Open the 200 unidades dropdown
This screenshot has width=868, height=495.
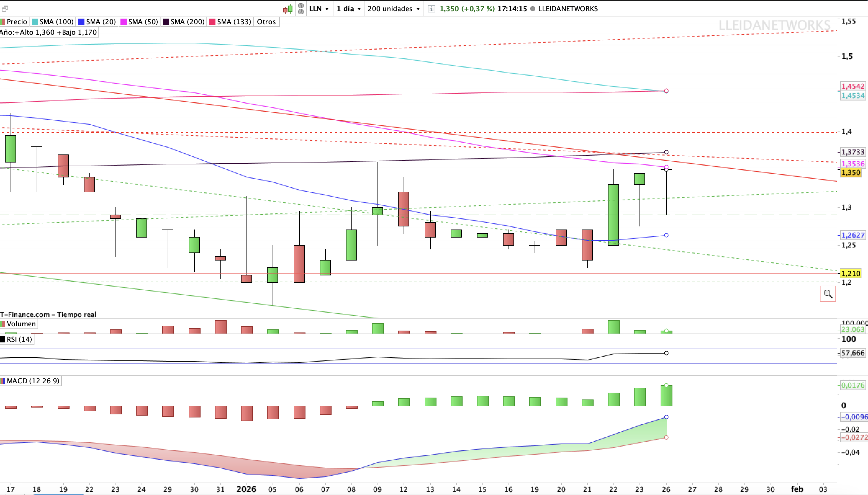pos(393,8)
